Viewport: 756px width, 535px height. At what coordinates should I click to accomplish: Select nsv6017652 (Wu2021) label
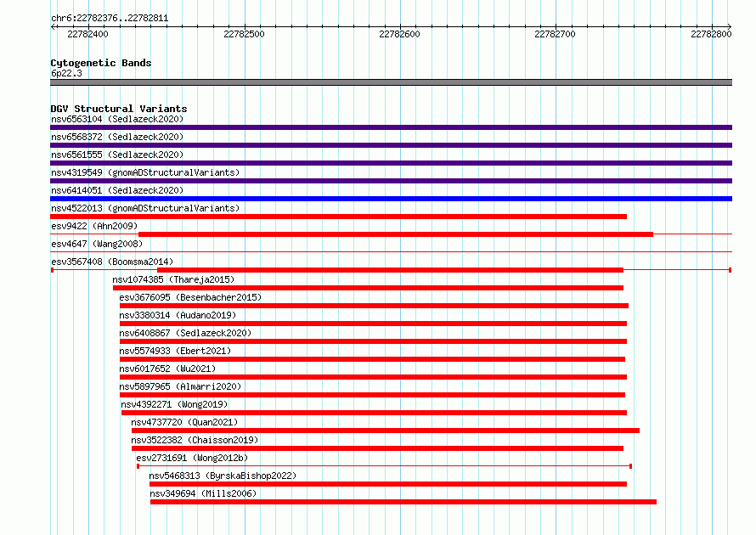[167, 369]
